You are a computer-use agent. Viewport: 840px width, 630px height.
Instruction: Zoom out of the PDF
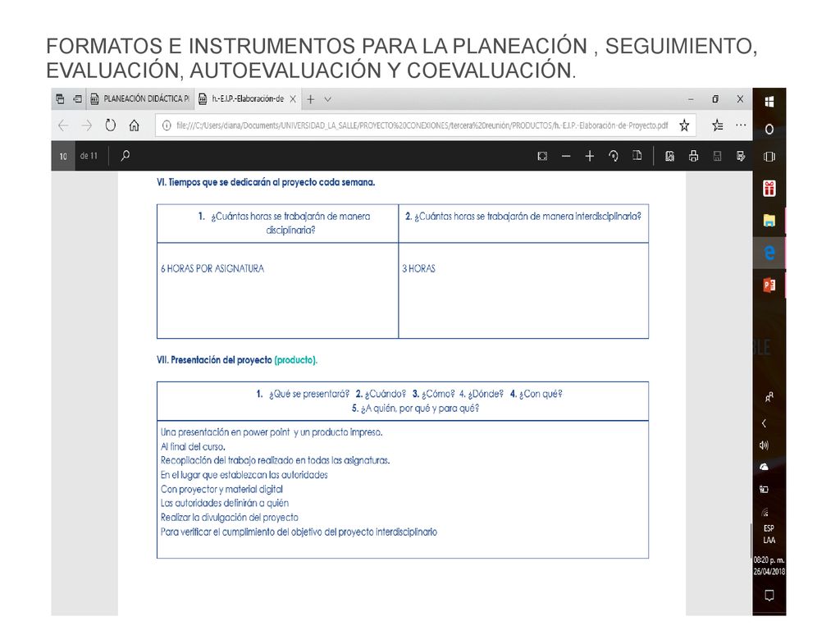(566, 156)
